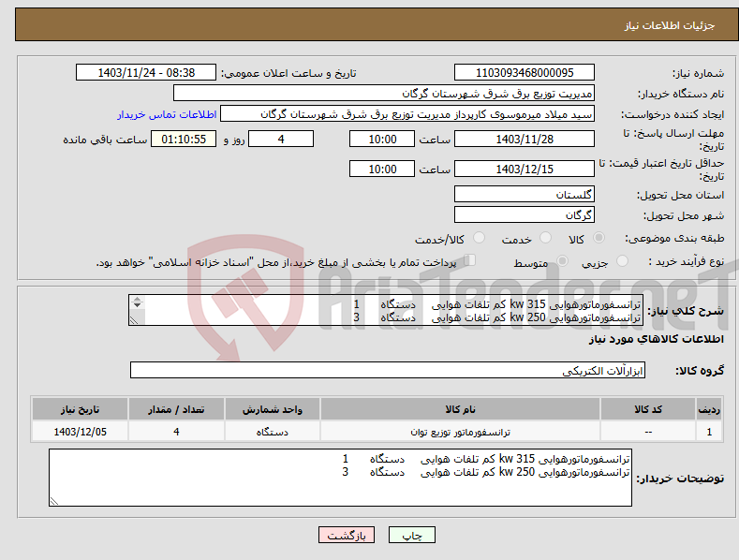Click table cell ترانسفورماتور توزیع توان
The height and width of the screenshot is (560, 739).
(x=460, y=432)
